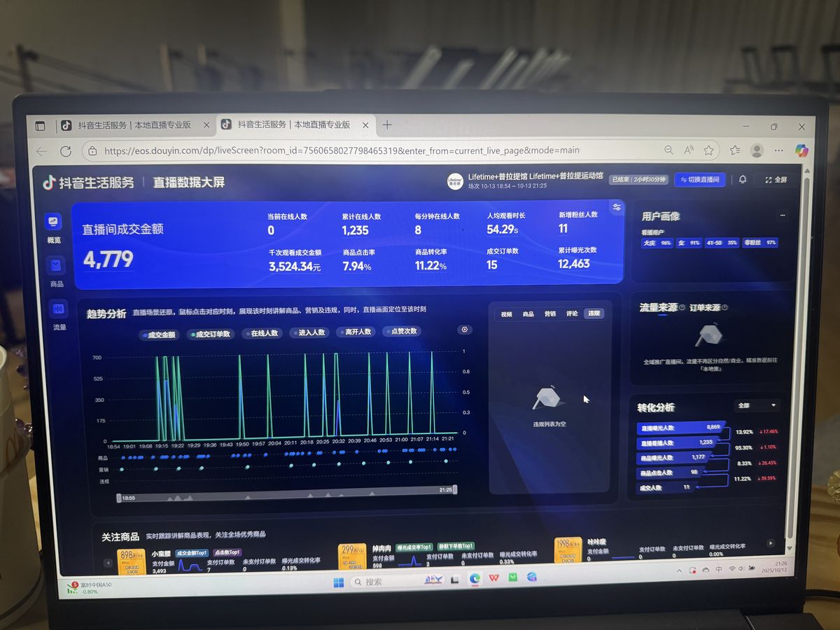This screenshot has height=630, width=840.
Task: Open the metrics settings sliders icon
Action: (x=617, y=207)
